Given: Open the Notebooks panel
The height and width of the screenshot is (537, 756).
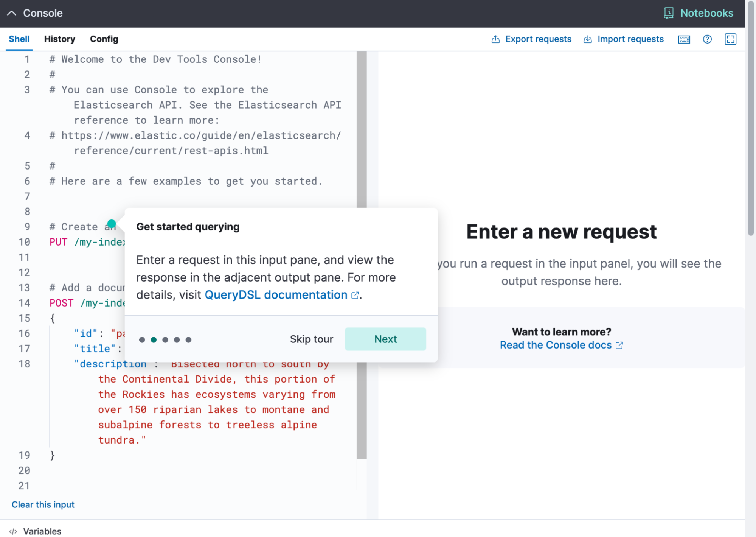Looking at the screenshot, I should click(x=706, y=13).
